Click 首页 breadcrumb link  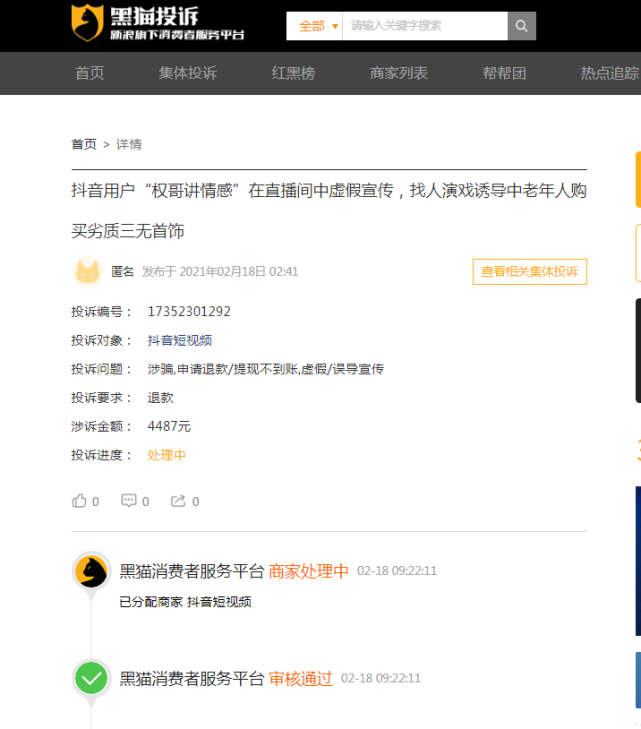(84, 145)
